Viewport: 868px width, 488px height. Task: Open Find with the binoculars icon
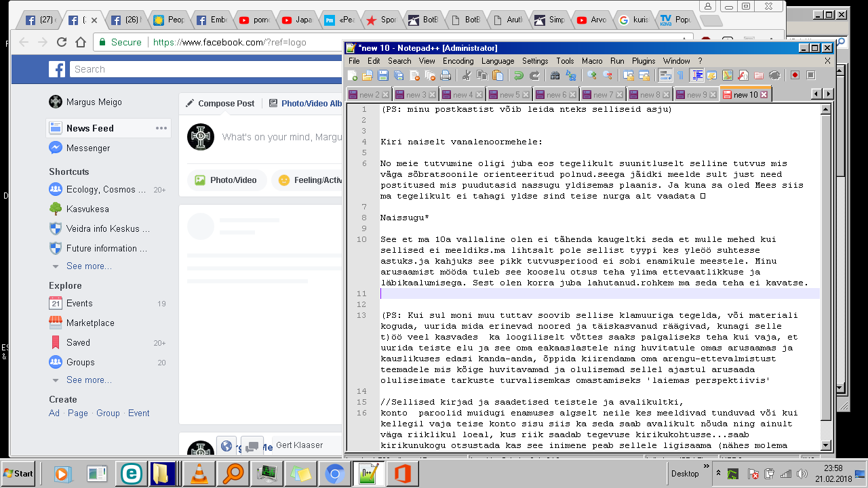[555, 75]
